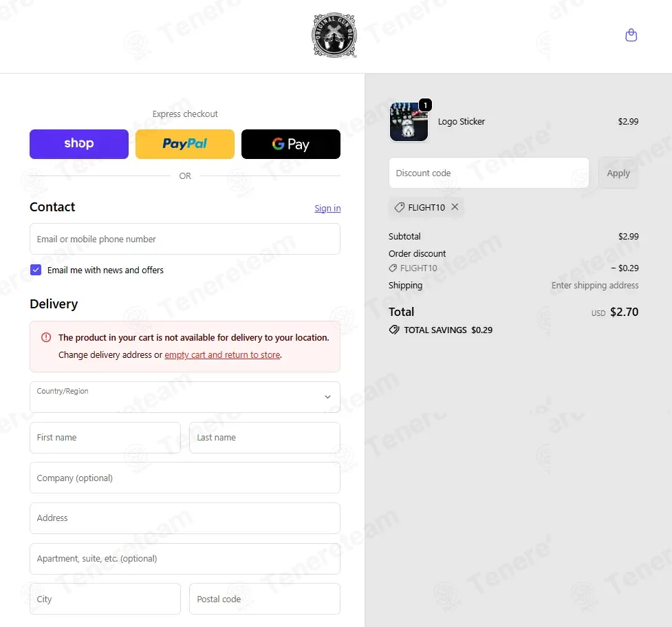The height and width of the screenshot is (627, 672).
Task: Apply the discount code
Action: pos(618,173)
